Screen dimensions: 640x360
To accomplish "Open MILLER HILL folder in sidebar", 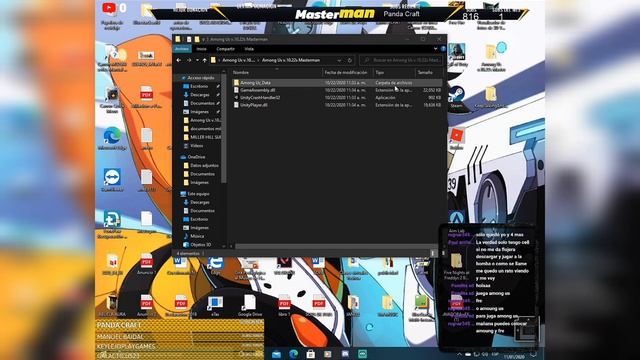I will click(x=202, y=137).
